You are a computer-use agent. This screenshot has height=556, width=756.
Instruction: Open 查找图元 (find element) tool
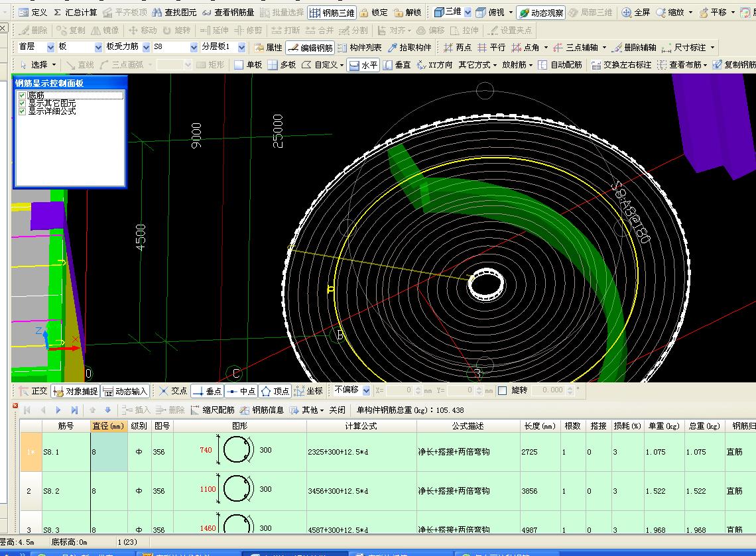click(x=174, y=13)
